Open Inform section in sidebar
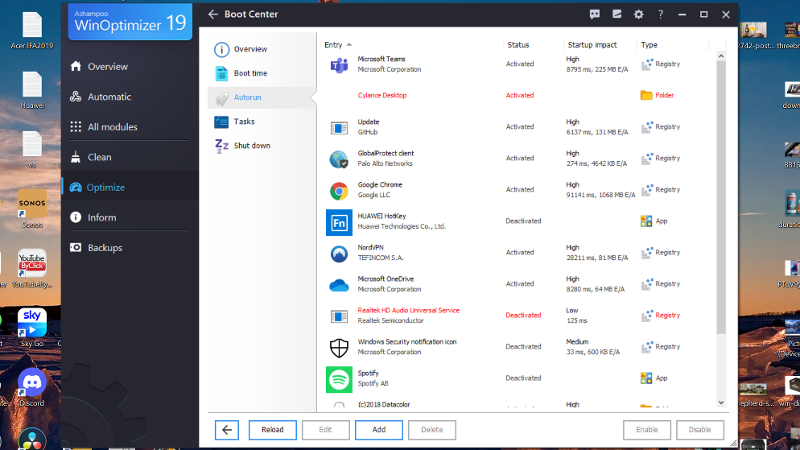 tap(102, 217)
